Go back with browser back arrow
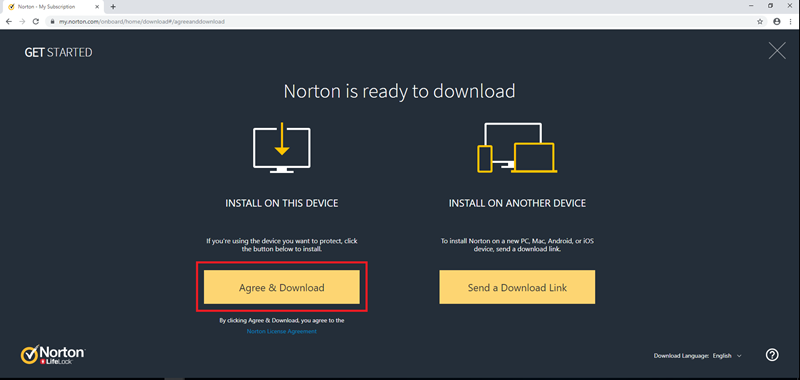The width and height of the screenshot is (800, 380). (9, 21)
